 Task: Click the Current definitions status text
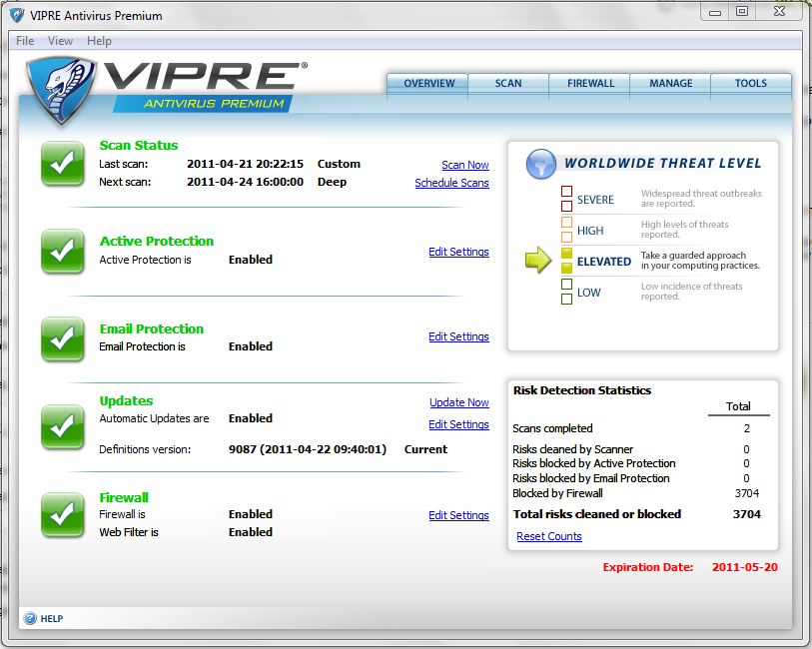point(425,449)
